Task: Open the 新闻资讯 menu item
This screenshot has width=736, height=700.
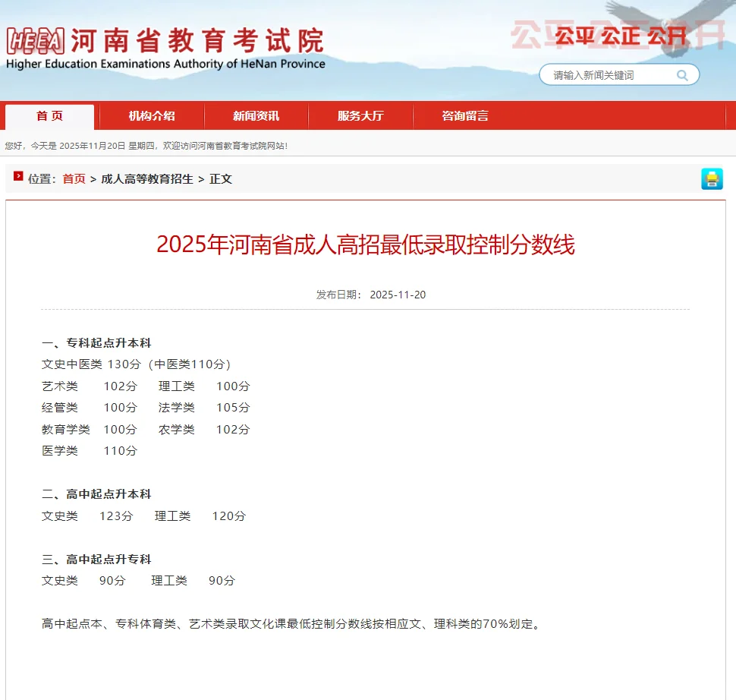Action: click(x=256, y=115)
